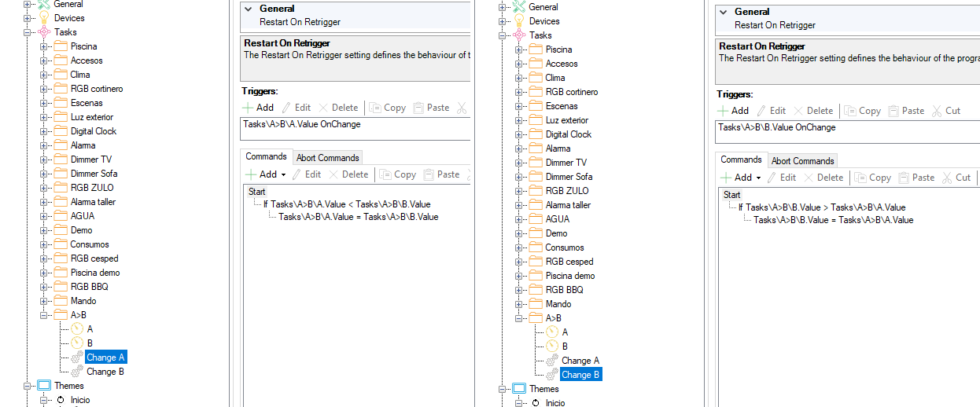This screenshot has width=980, height=407.
Task: Click the Themes monitor icon in left tree
Action: click(44, 386)
